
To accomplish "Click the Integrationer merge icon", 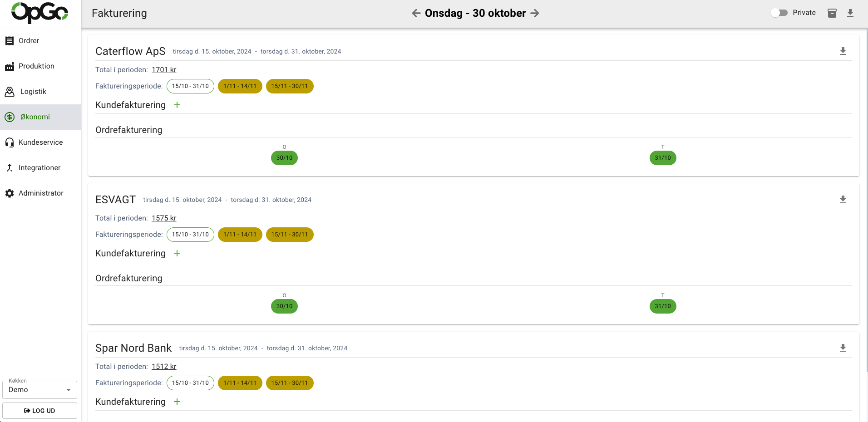I will pos(10,168).
